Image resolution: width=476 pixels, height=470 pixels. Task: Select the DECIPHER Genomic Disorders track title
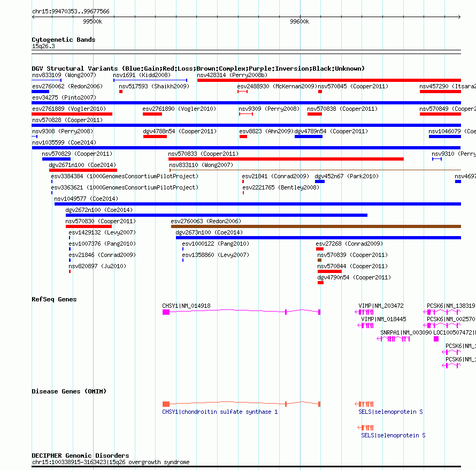click(x=80, y=456)
